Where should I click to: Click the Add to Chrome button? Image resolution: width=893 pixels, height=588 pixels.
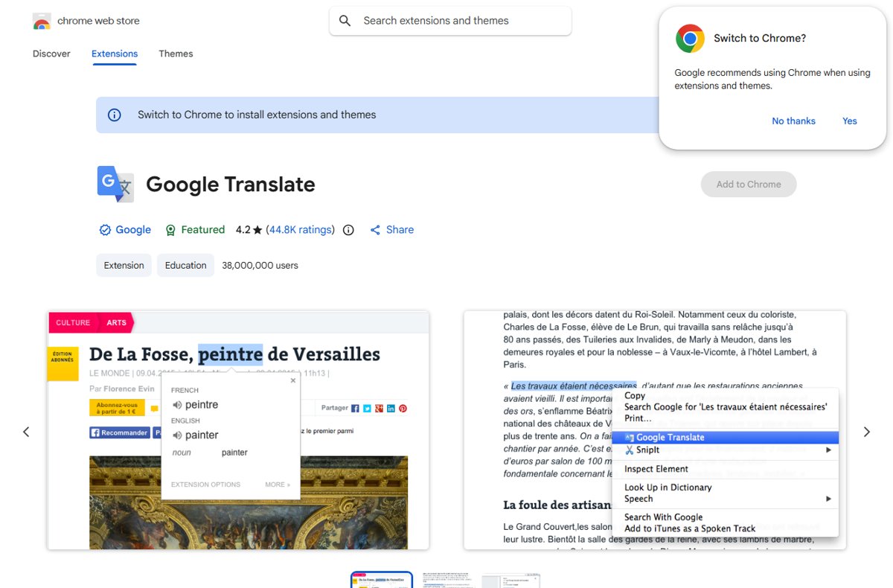(x=749, y=184)
